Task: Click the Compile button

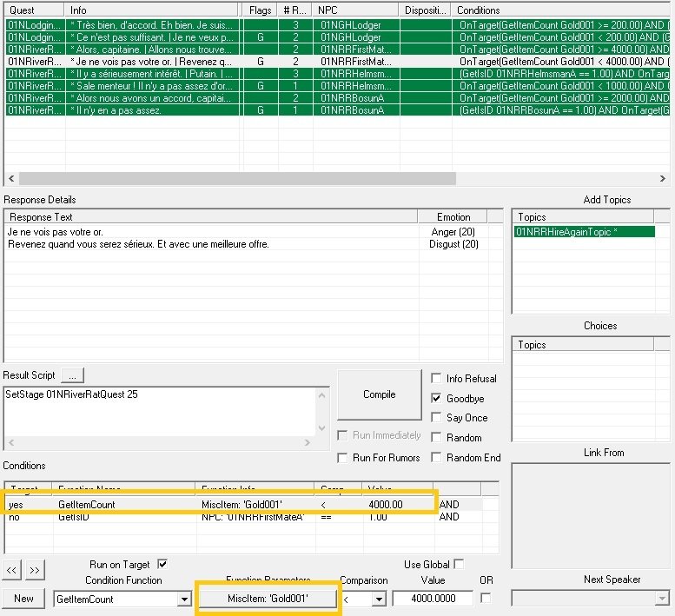Action: click(379, 394)
